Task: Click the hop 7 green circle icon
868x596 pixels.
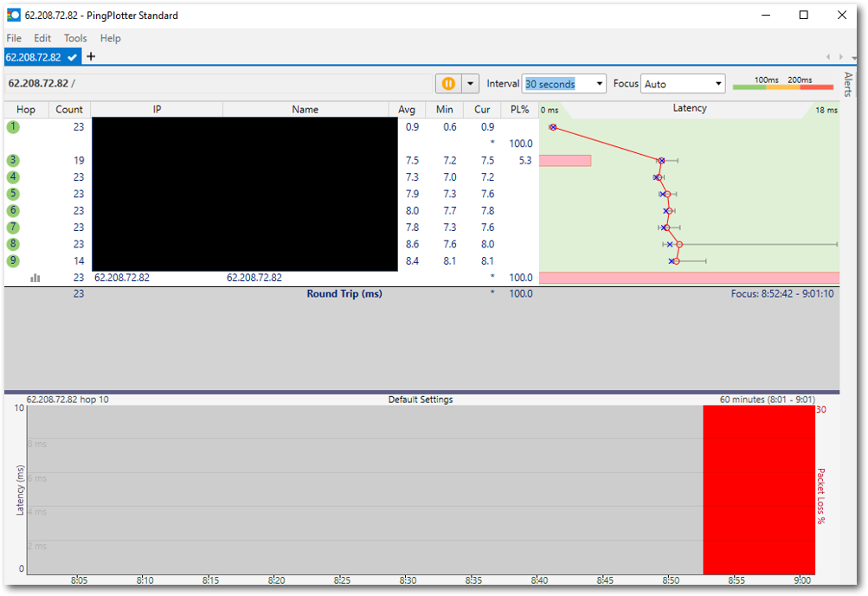Action: tap(13, 228)
